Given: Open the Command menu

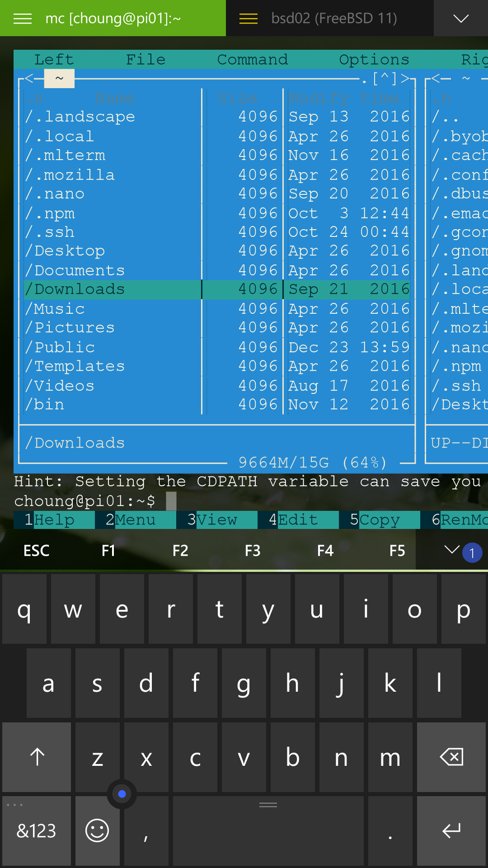Looking at the screenshot, I should [252, 60].
